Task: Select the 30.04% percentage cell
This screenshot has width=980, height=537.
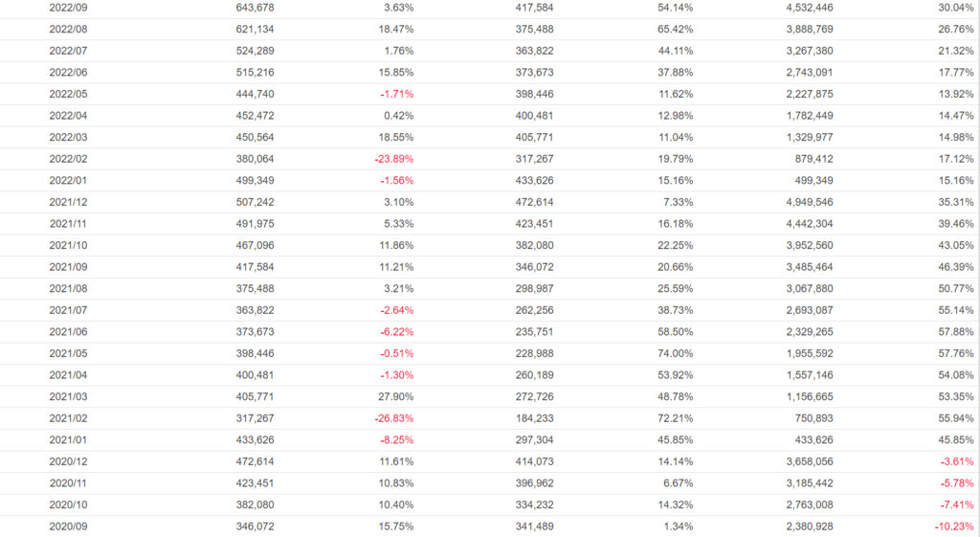Action: [x=956, y=8]
